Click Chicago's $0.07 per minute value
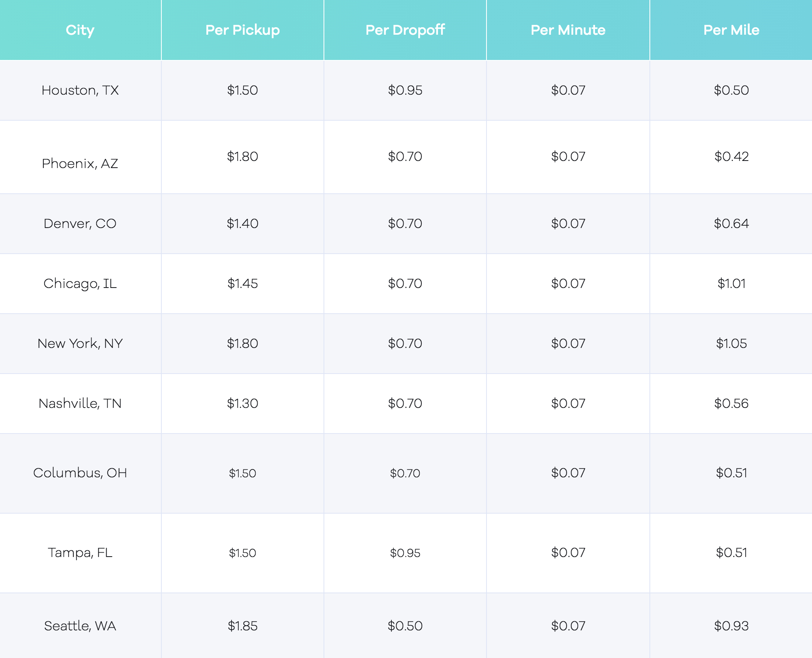This screenshot has width=812, height=658. coord(568,284)
